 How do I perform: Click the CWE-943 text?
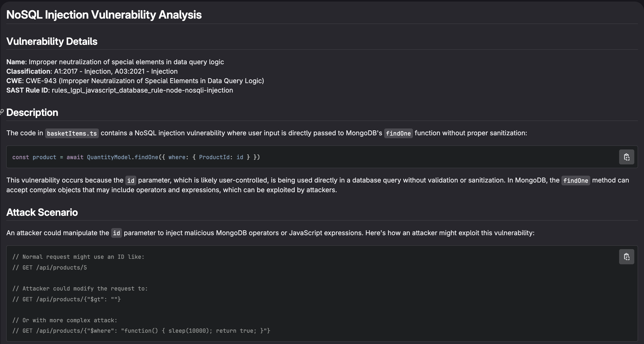[41, 81]
